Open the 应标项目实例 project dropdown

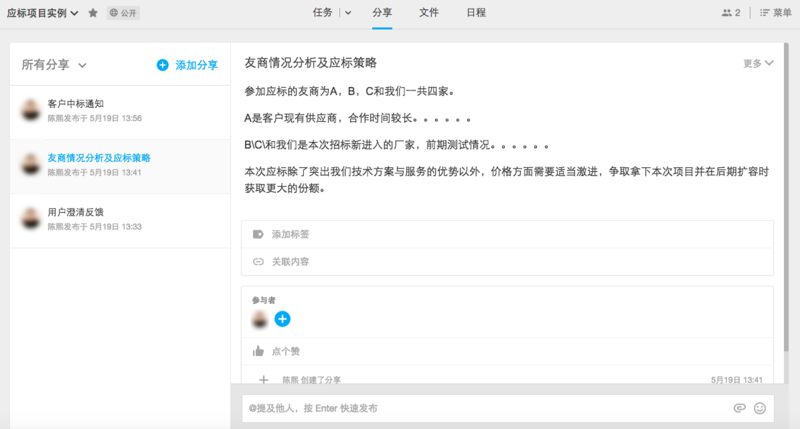pos(43,13)
